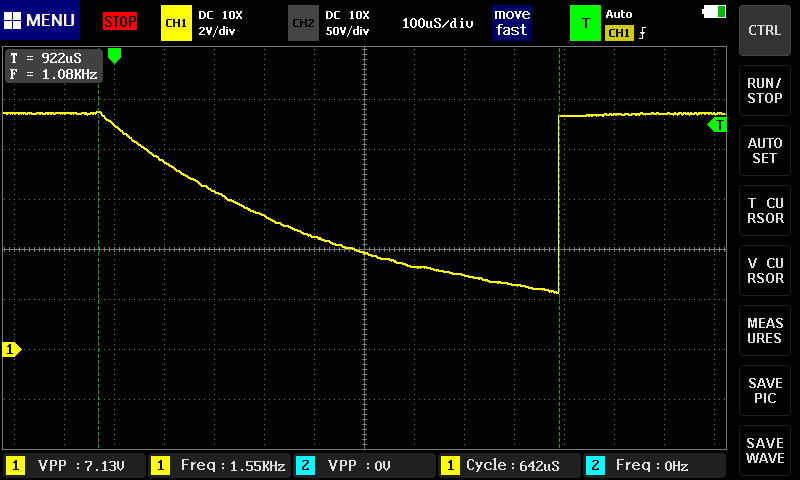The image size is (800, 480).
Task: Run AUTO SET
Action: [764, 150]
